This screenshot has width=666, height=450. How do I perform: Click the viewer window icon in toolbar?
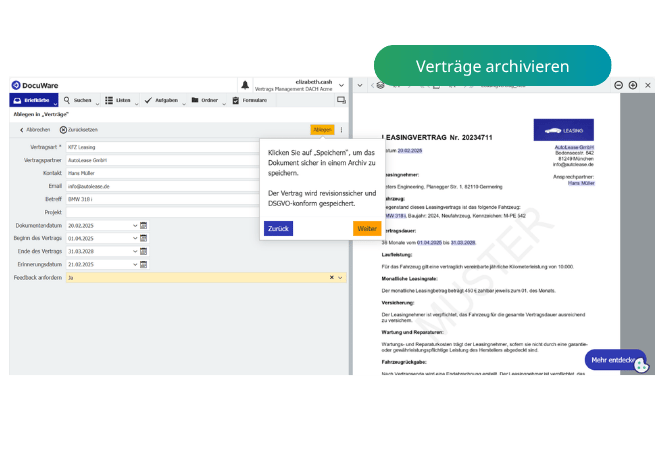point(341,100)
